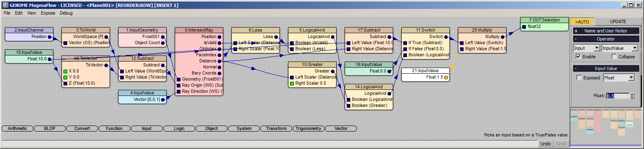Select the Object category tab
This screenshot has width=644, height=149.
[x=212, y=128]
